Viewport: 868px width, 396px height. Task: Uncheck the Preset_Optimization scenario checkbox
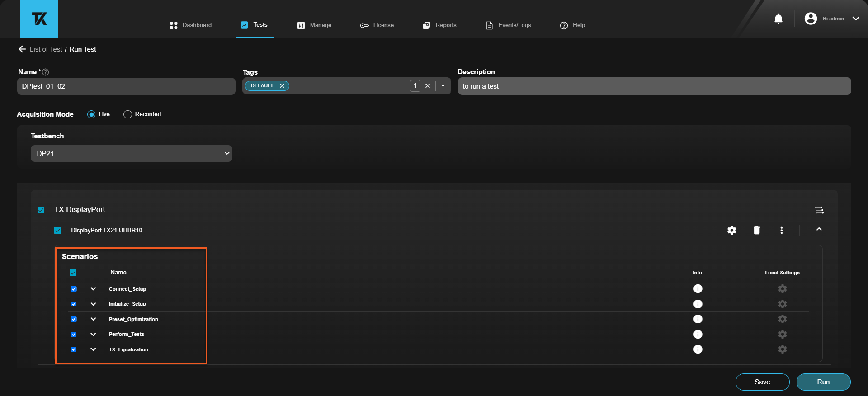coord(74,319)
